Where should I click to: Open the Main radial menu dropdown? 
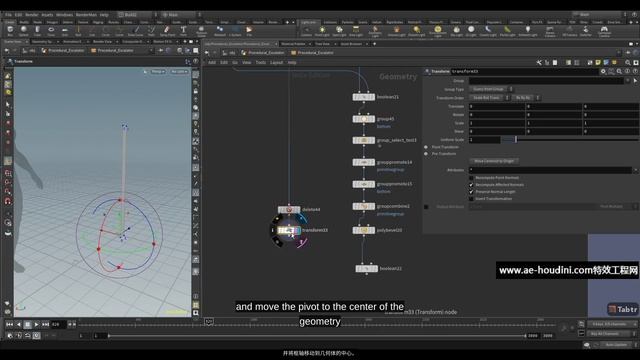point(181,15)
